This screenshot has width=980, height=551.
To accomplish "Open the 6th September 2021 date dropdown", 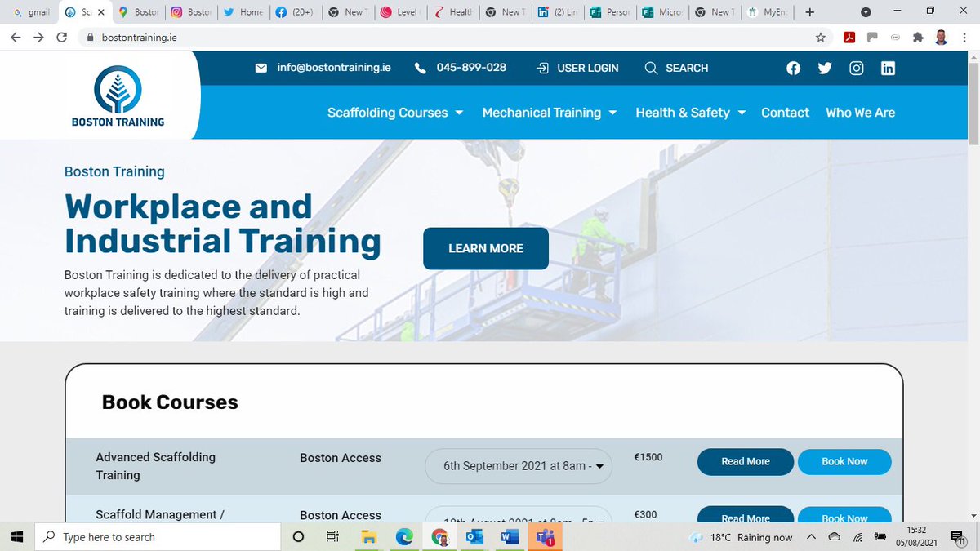I will 519,466.
